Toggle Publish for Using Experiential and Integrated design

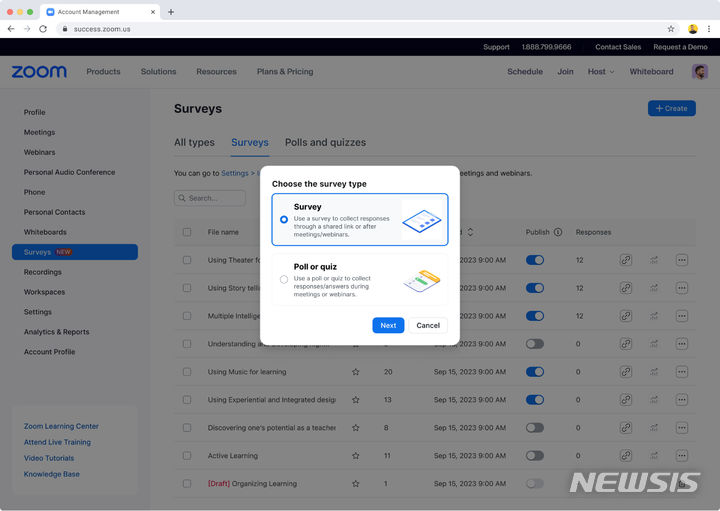pyautogui.click(x=535, y=400)
